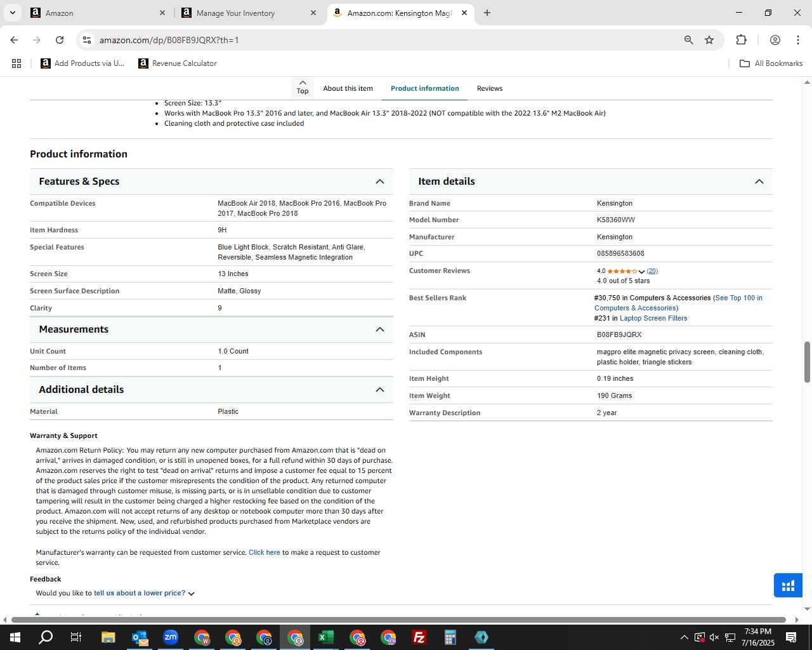This screenshot has height=650, width=812.
Task: Open the Chrome apps grid shortcut
Action: [16, 63]
